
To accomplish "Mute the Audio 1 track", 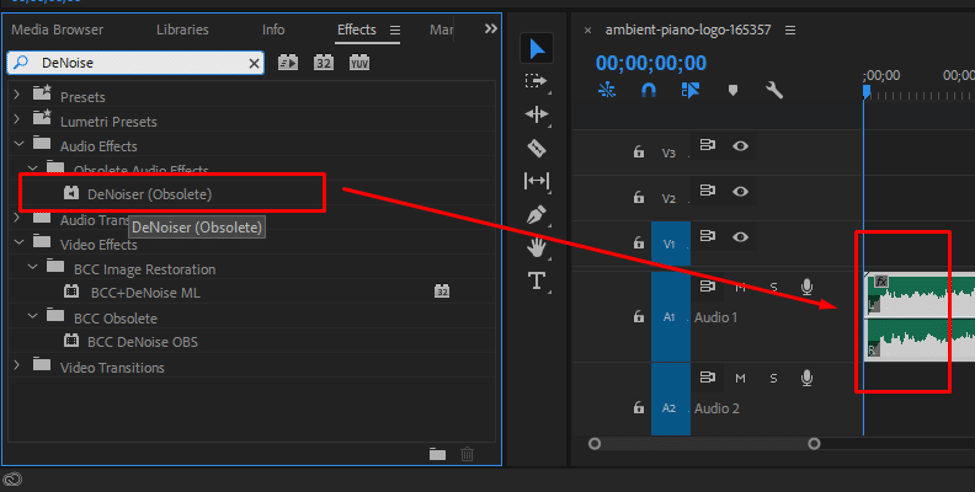I will (x=741, y=288).
